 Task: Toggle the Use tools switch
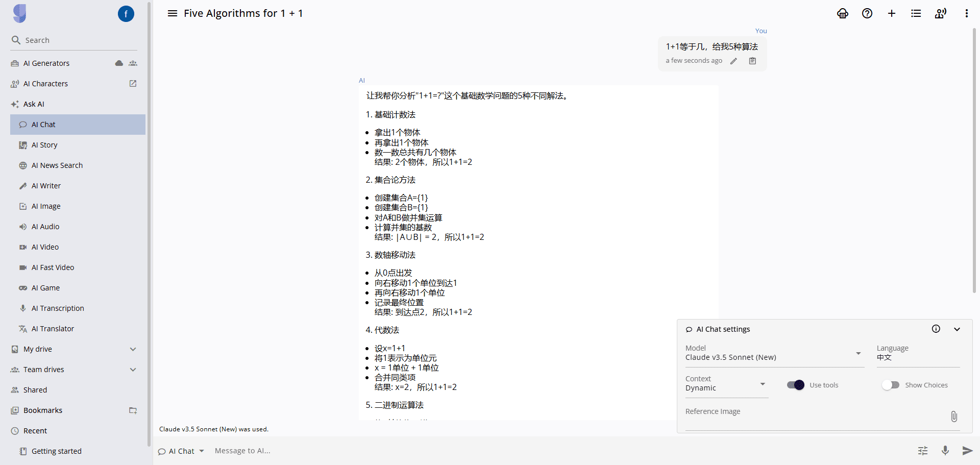(x=796, y=385)
